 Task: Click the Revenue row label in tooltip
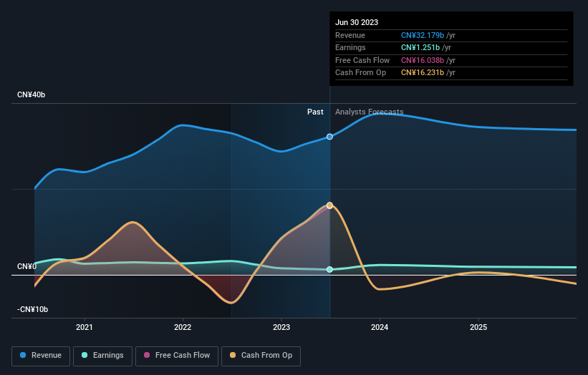click(350, 35)
